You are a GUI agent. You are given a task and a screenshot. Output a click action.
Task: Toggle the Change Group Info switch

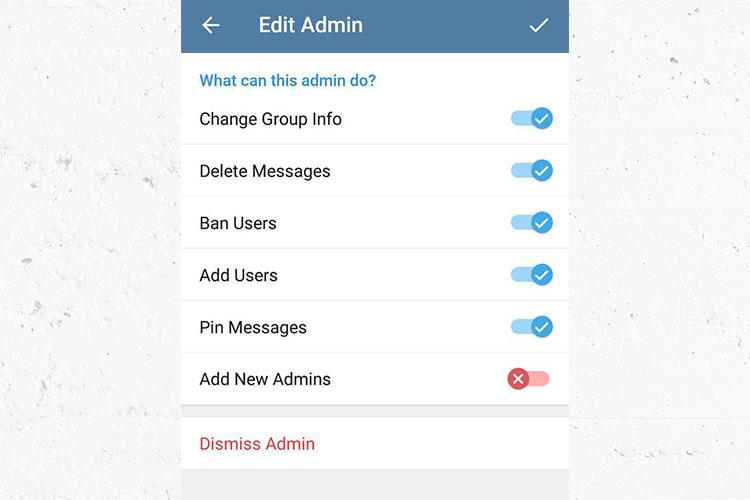pyautogui.click(x=531, y=118)
